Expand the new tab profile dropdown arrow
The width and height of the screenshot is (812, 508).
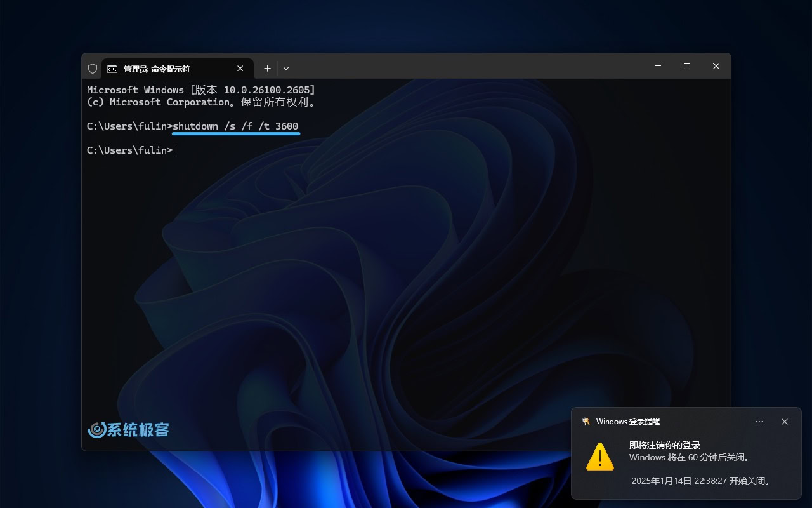[x=286, y=69]
